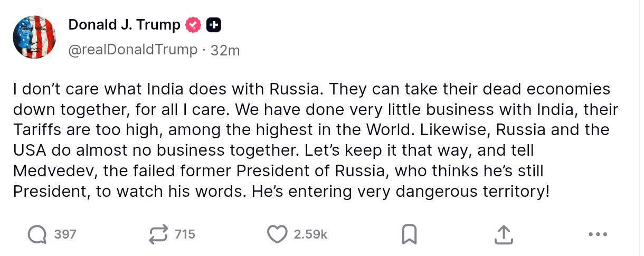Open the Donald J. Trump display name
This screenshot has height=256, width=644.
(124, 24)
